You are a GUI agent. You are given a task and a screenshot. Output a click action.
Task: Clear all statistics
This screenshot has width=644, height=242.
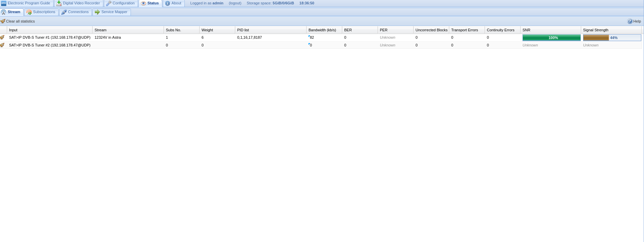(20, 21)
